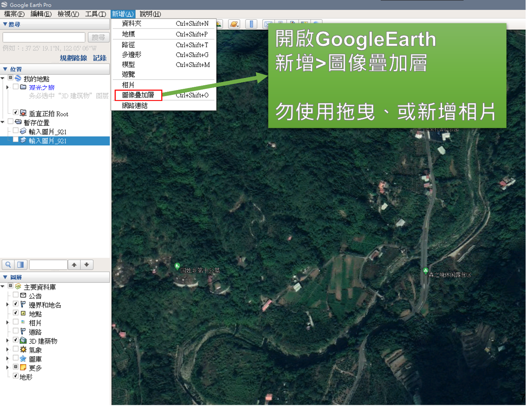The width and height of the screenshot is (532, 410).
Task: Uncheck the 地形 layer checkbox
Action: (x=16, y=376)
